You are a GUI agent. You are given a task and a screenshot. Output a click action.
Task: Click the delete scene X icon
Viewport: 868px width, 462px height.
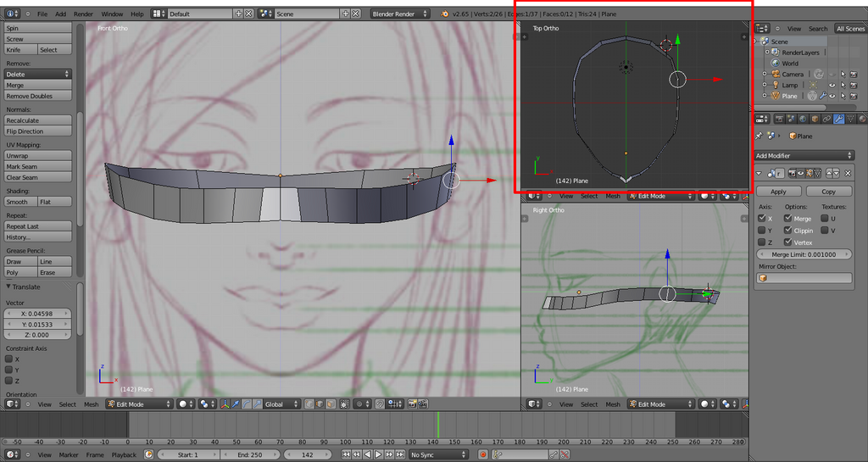356,14
